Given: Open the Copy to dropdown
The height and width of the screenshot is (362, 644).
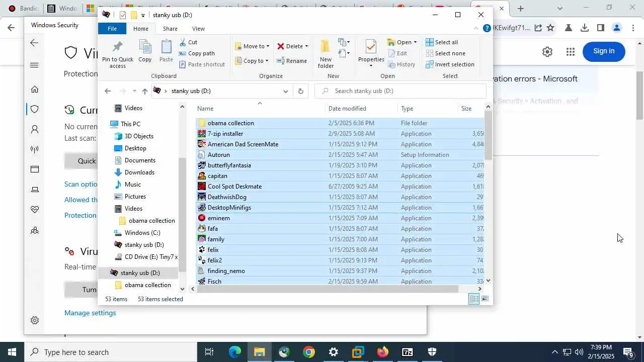Looking at the screenshot, I should click(252, 61).
